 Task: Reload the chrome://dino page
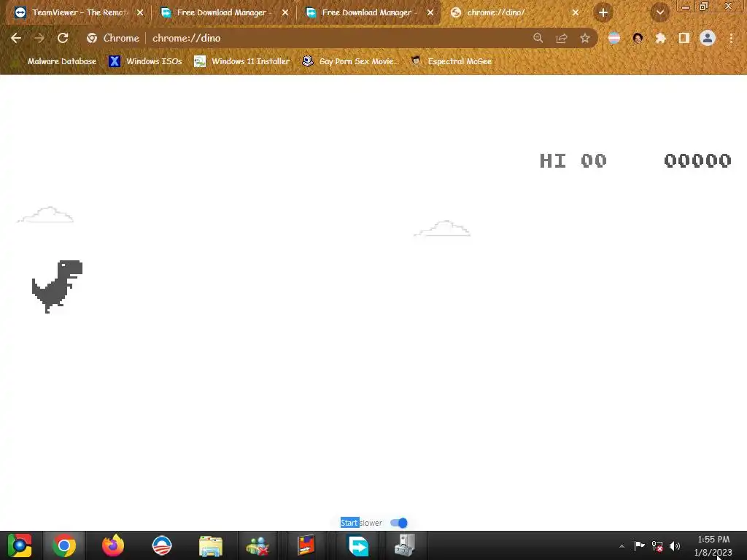tap(63, 38)
